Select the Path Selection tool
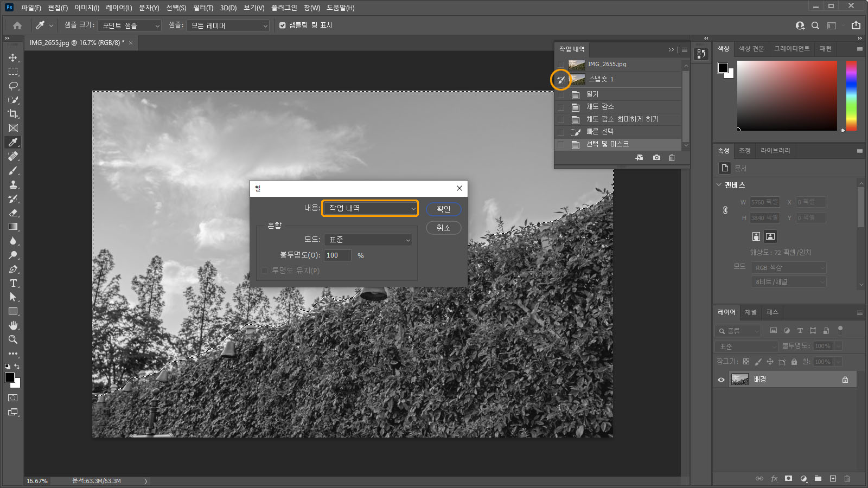This screenshot has height=488, width=868. (x=13, y=297)
